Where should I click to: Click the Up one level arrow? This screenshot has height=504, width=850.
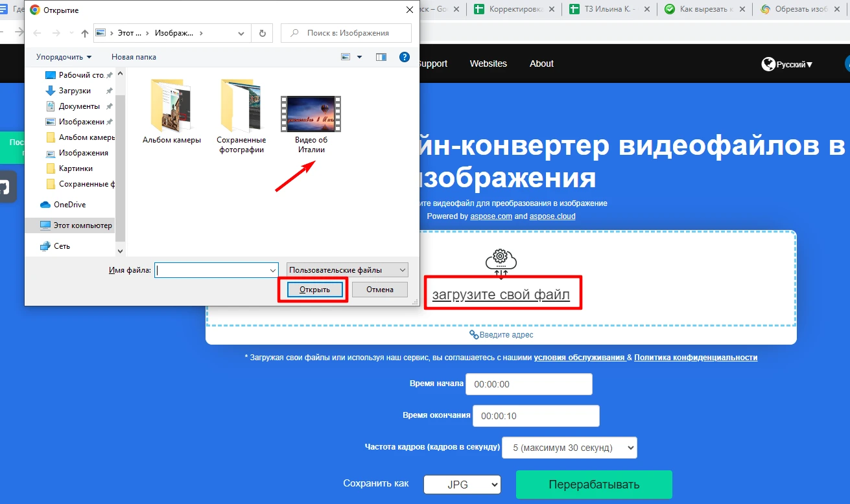[x=85, y=33]
